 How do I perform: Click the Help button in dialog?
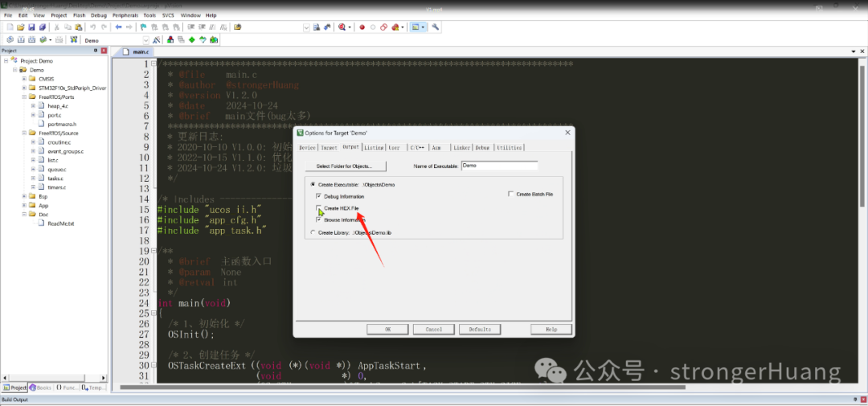coord(551,329)
